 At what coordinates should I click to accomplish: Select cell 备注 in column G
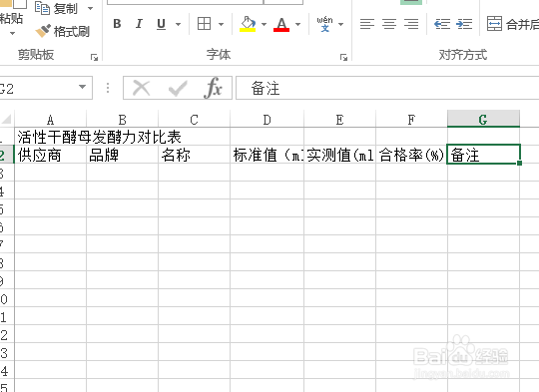483,155
